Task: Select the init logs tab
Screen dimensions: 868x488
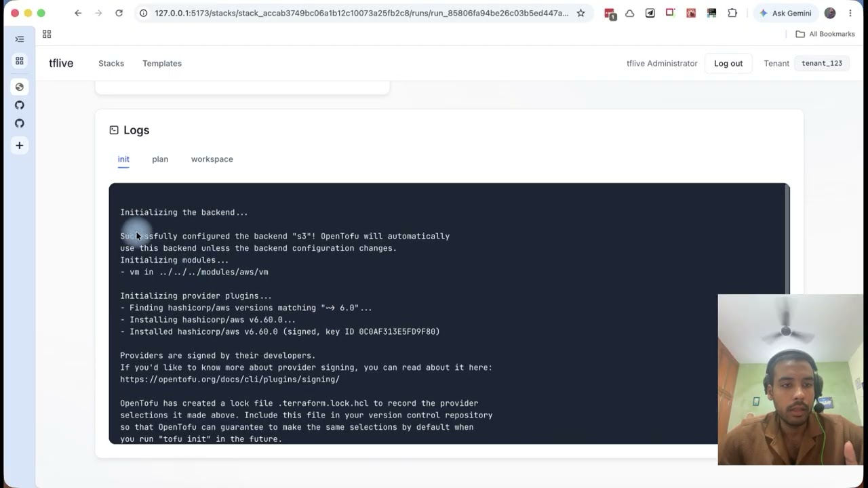Action: point(123,159)
